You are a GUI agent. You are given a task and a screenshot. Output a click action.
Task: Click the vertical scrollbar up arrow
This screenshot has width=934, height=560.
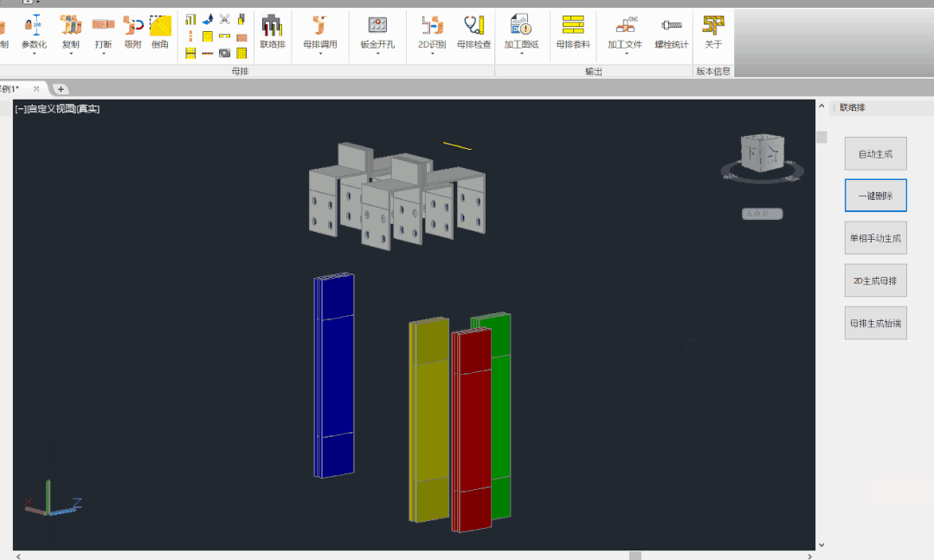(821, 106)
